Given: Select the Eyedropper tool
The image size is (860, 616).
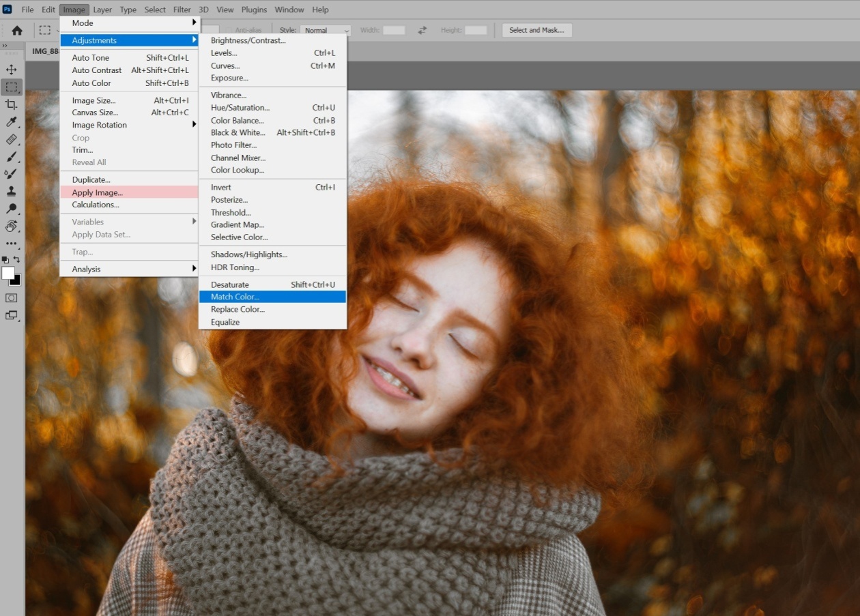Looking at the screenshot, I should pos(11,122).
